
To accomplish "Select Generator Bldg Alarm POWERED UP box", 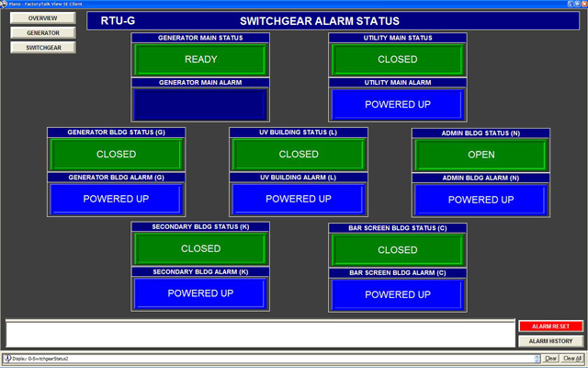I will (x=116, y=199).
